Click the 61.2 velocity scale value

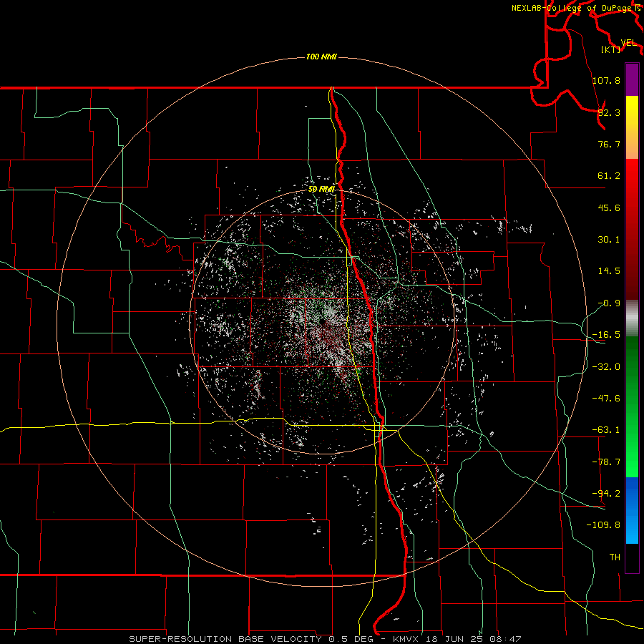(609, 176)
